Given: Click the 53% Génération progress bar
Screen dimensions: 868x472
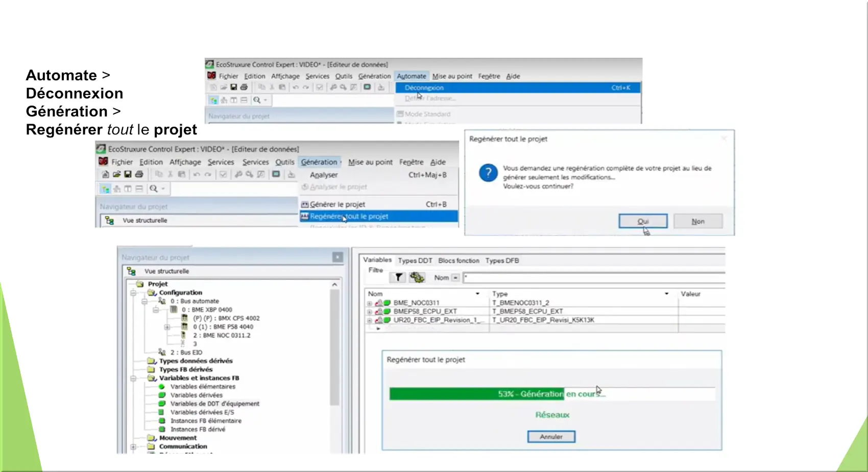Looking at the screenshot, I should coord(552,394).
